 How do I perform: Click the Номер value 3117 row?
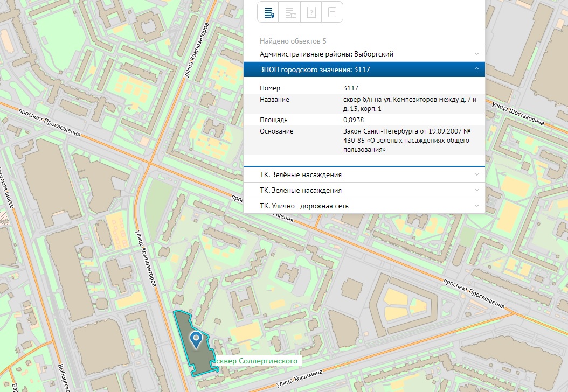point(351,88)
